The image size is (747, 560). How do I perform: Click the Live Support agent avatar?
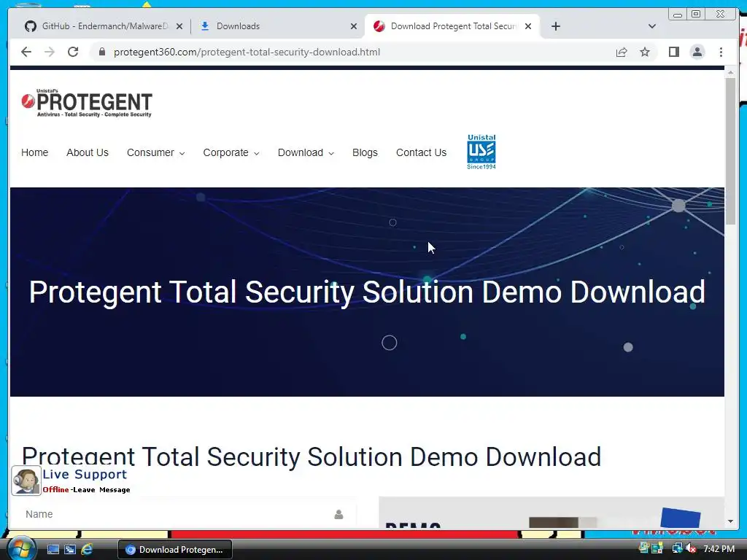tap(26, 481)
